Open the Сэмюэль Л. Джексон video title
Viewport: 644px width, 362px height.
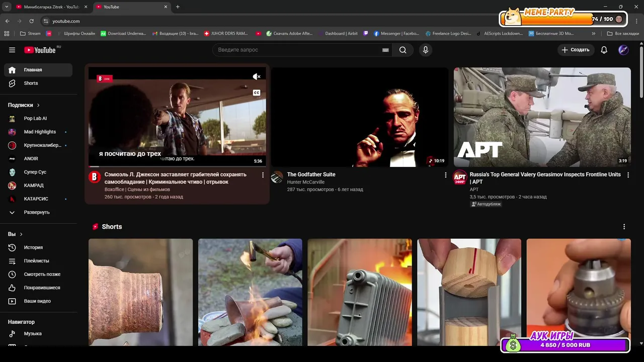click(x=176, y=178)
